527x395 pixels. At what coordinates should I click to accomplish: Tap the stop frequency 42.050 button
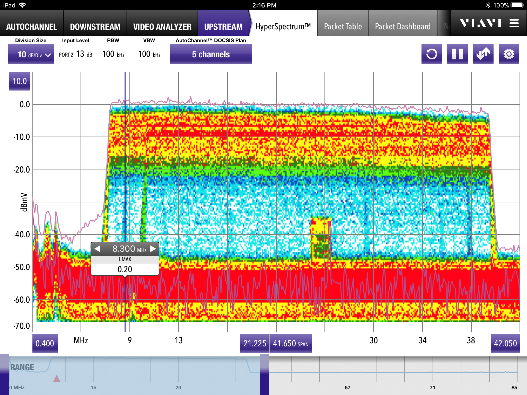[505, 343]
